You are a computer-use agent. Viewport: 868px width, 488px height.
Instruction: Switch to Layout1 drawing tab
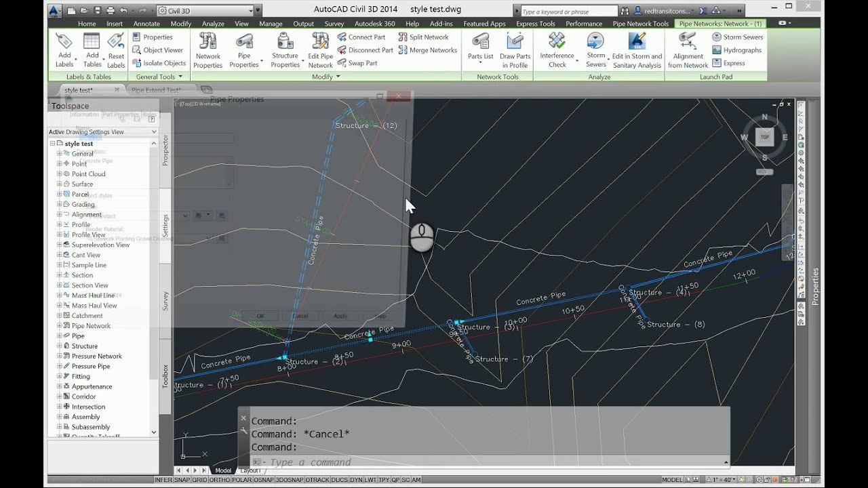click(x=250, y=470)
